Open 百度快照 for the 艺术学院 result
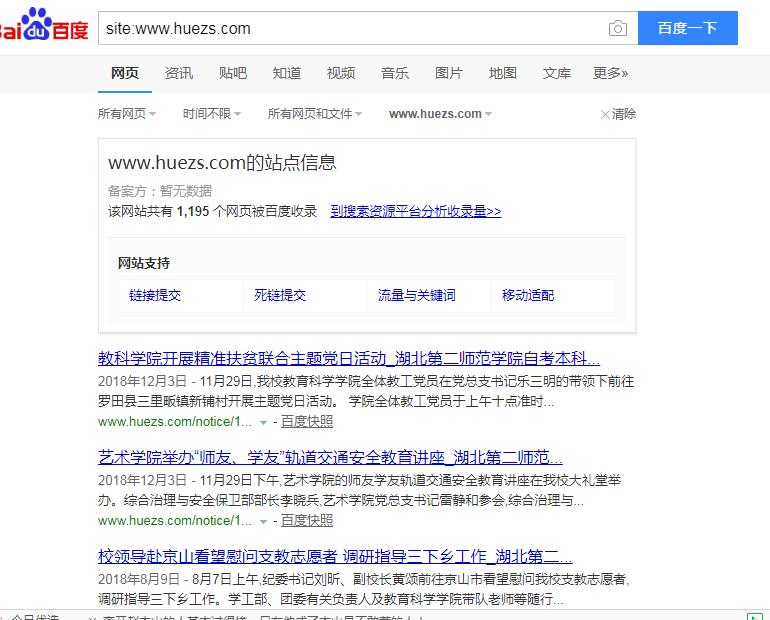770x620 pixels. [x=307, y=521]
